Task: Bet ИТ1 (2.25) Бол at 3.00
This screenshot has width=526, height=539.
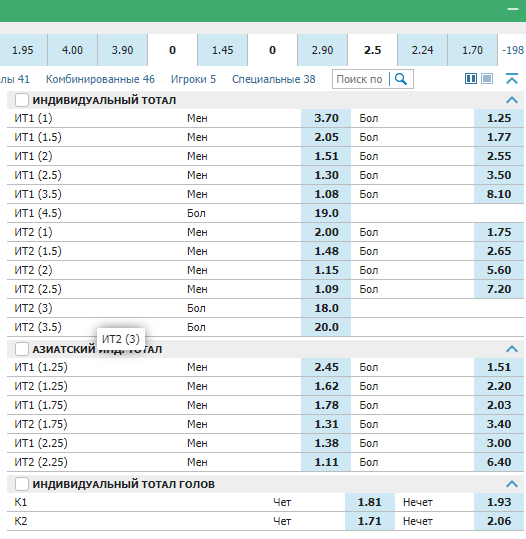Action: 499,443
